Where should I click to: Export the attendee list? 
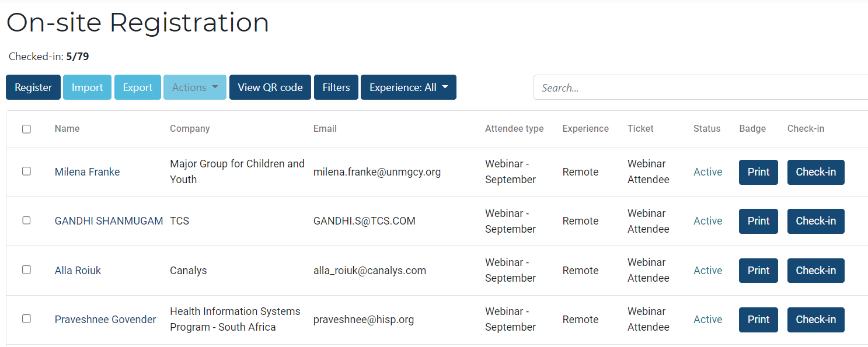pyautogui.click(x=138, y=87)
